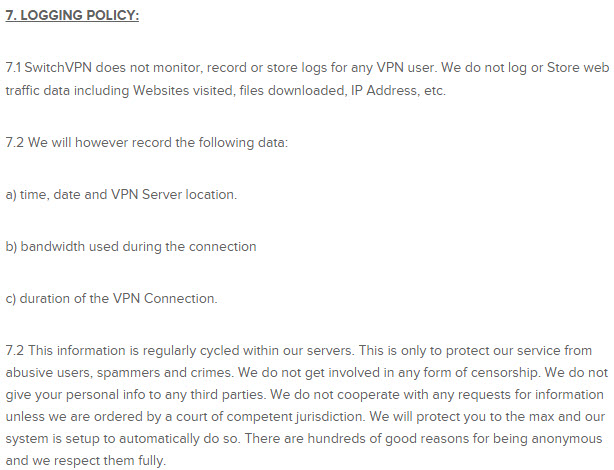Screen dimensions: 614x470
Task: Click list item a) time, date and VPN Server location
Action: point(121,194)
